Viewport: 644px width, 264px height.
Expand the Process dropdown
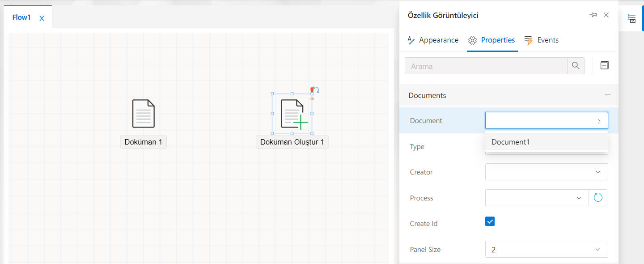click(x=537, y=198)
